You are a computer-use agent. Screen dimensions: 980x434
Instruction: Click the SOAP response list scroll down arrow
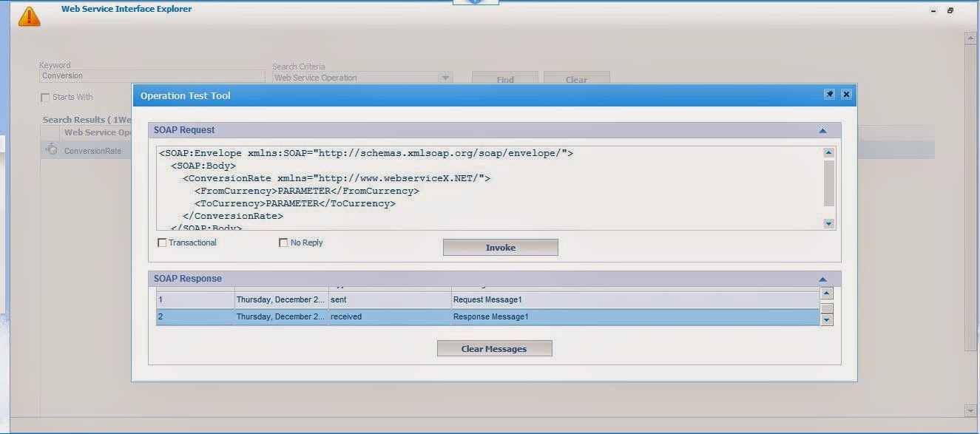[x=827, y=319]
